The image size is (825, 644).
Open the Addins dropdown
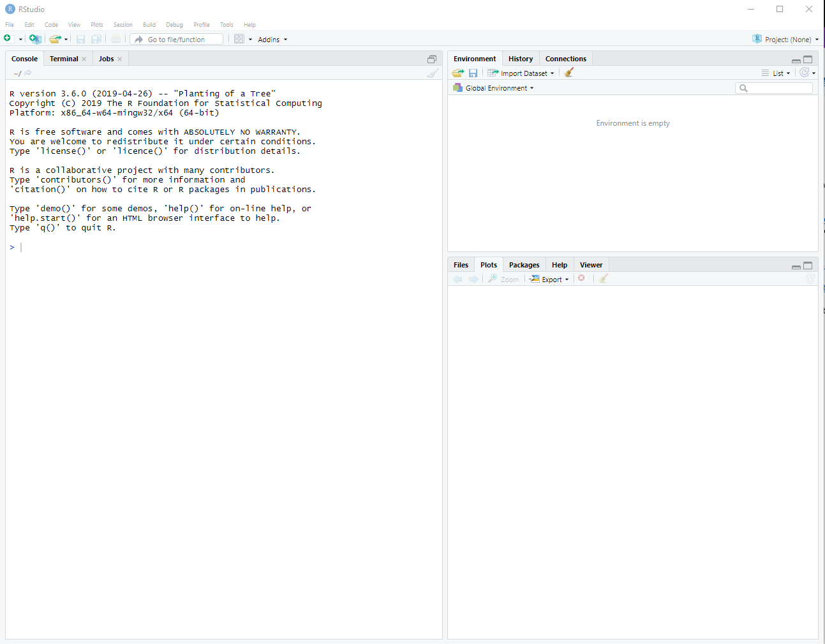pos(272,40)
